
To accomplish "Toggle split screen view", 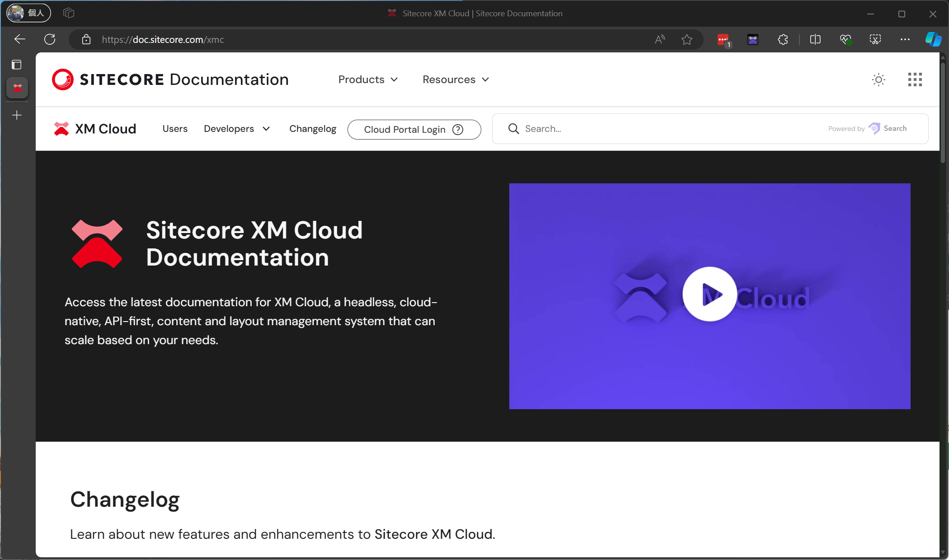I will (815, 39).
